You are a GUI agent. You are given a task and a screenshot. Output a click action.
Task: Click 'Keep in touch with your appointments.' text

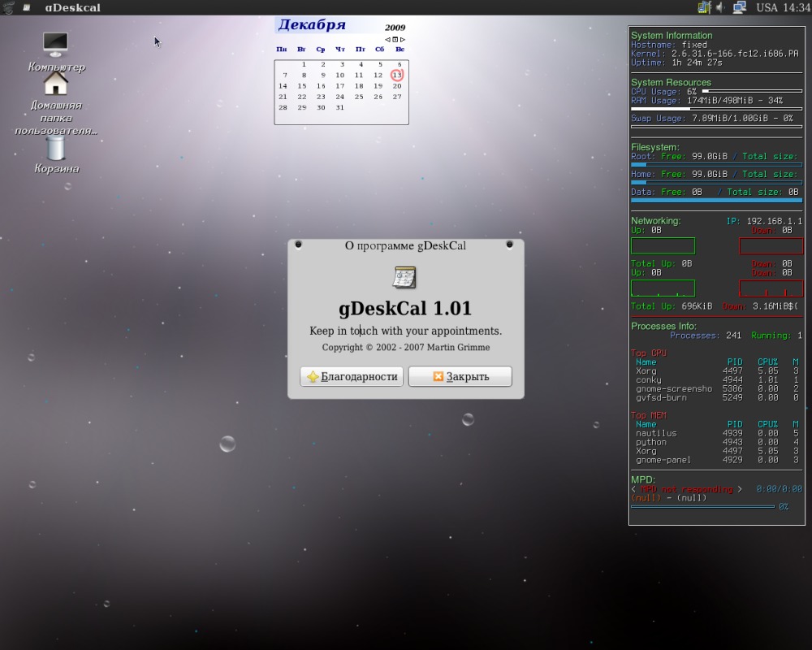point(405,331)
